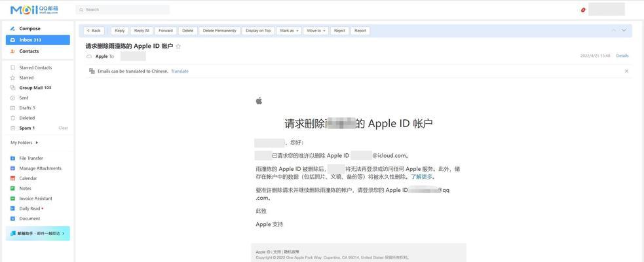Click the Contacts person icon
644x262 pixels.
12,51
